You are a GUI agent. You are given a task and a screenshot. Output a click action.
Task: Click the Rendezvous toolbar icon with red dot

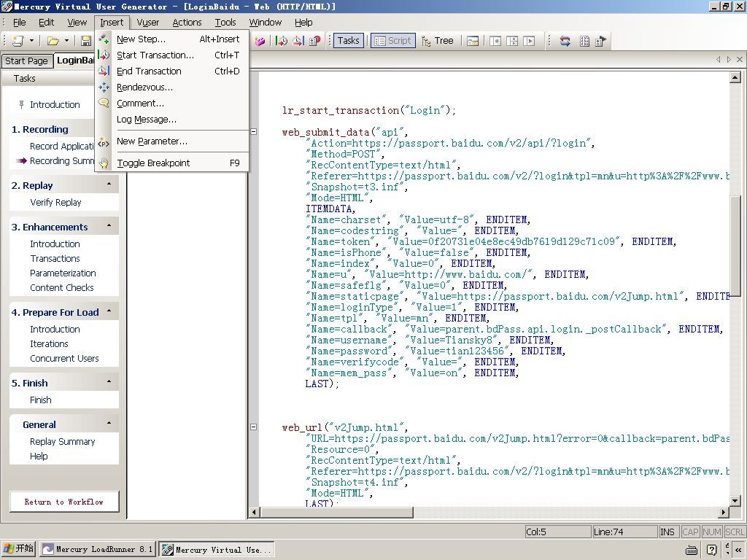[x=315, y=41]
